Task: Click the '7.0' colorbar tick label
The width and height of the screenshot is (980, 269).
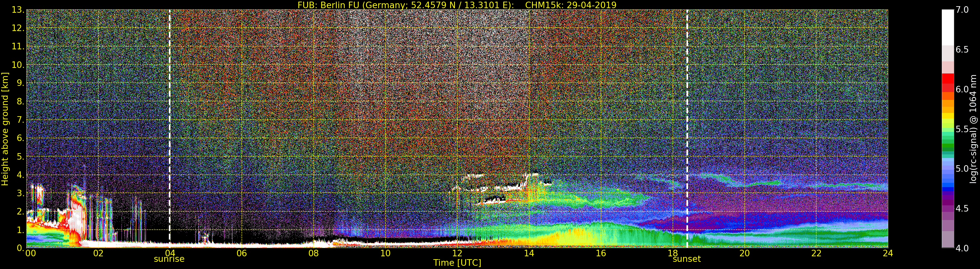Action: (962, 10)
